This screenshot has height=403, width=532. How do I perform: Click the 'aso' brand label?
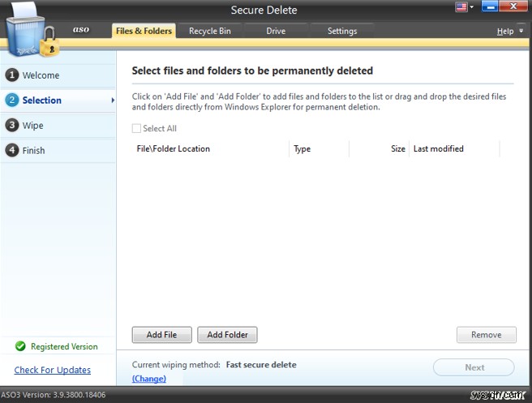pyautogui.click(x=81, y=29)
